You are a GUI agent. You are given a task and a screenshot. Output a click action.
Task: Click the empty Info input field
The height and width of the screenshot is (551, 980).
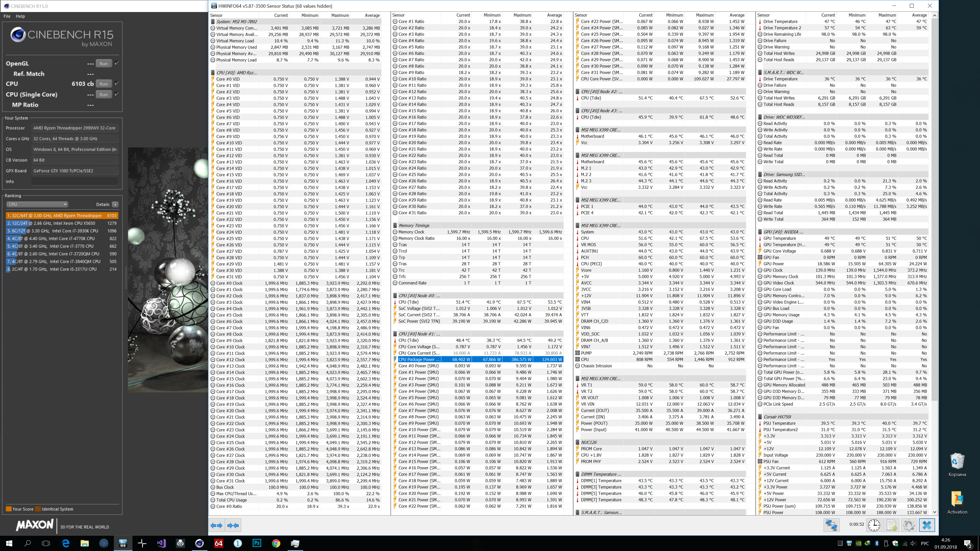point(75,181)
